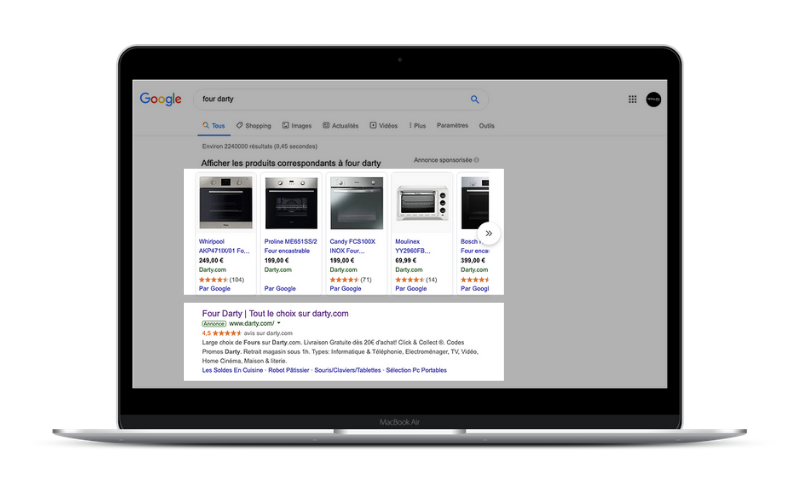Open the Google apps grid
The image size is (800, 500).
(632, 99)
